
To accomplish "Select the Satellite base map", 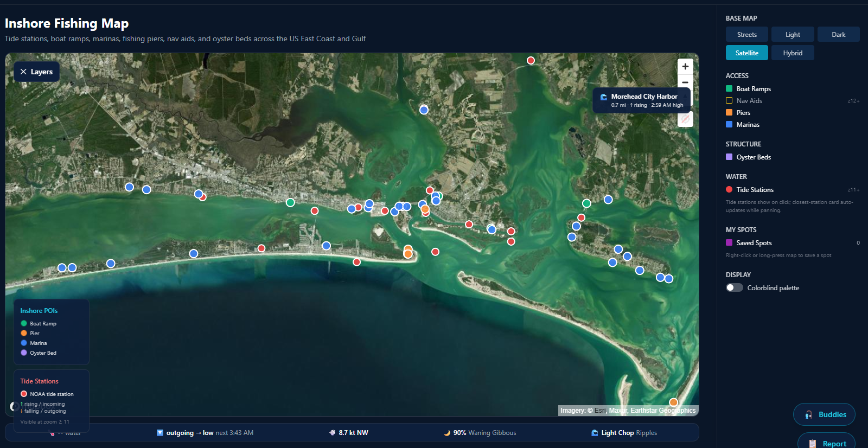I will tap(747, 53).
